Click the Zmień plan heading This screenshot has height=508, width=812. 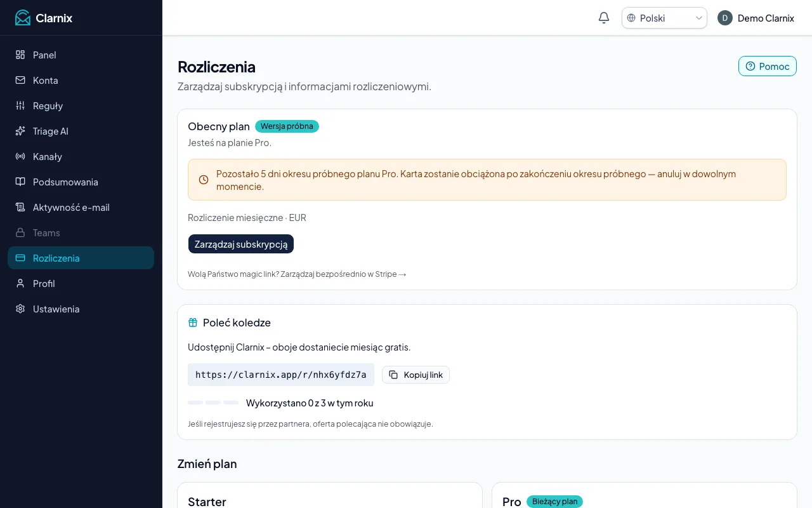click(207, 464)
